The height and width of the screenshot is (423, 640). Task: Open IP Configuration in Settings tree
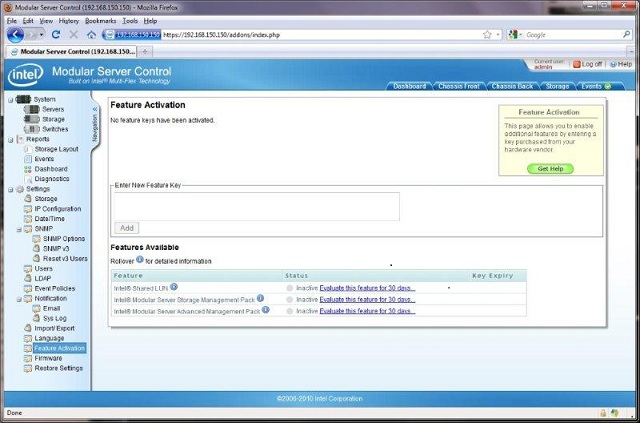(58, 209)
